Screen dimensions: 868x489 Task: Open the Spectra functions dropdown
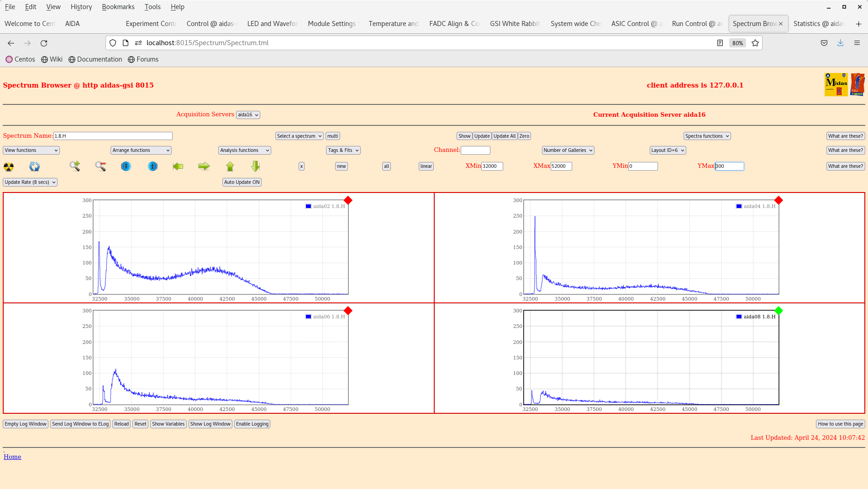coord(707,135)
